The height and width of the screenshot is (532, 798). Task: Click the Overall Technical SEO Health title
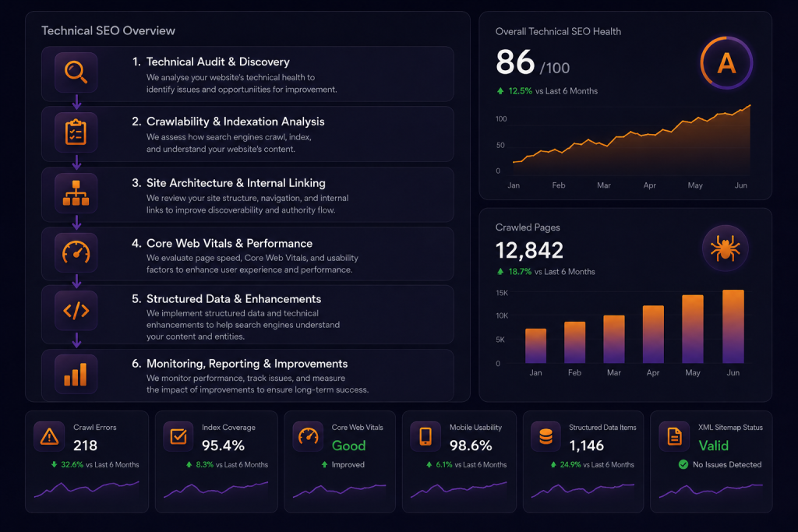tap(558, 31)
